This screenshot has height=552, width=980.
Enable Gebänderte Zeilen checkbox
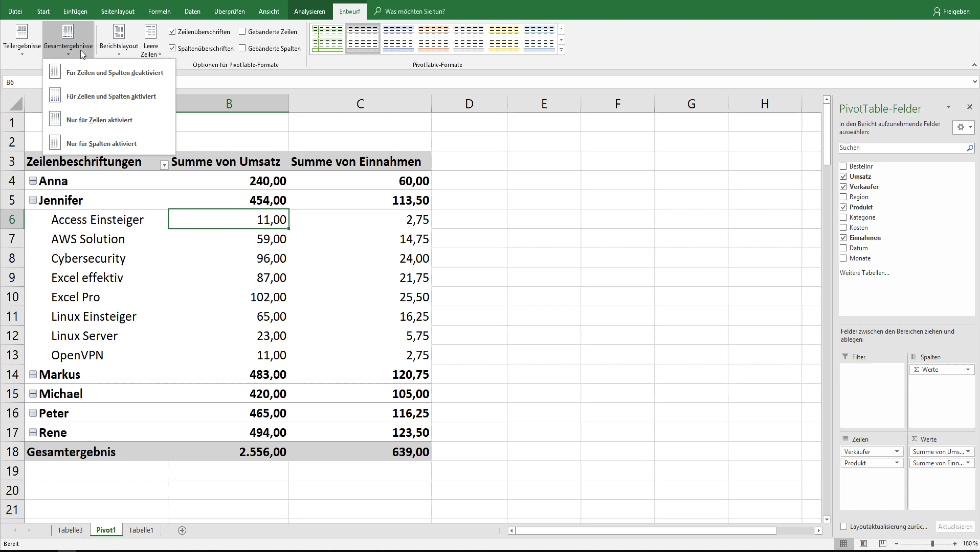tap(242, 31)
